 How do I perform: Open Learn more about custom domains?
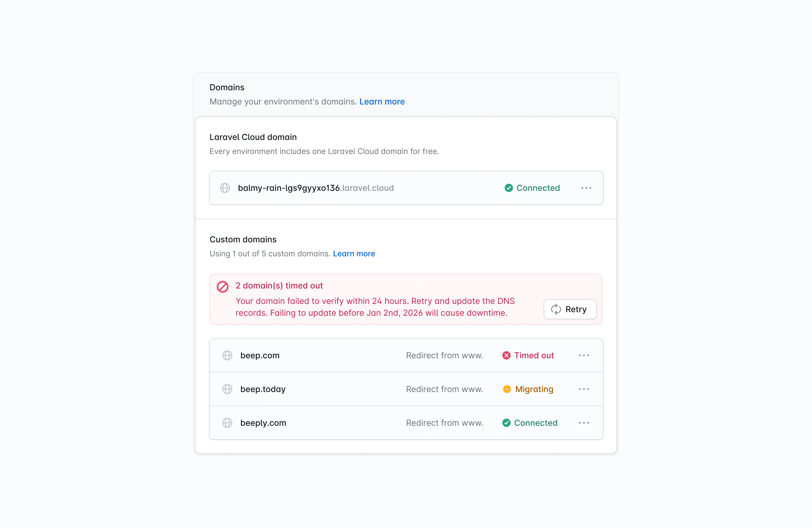[x=354, y=254]
